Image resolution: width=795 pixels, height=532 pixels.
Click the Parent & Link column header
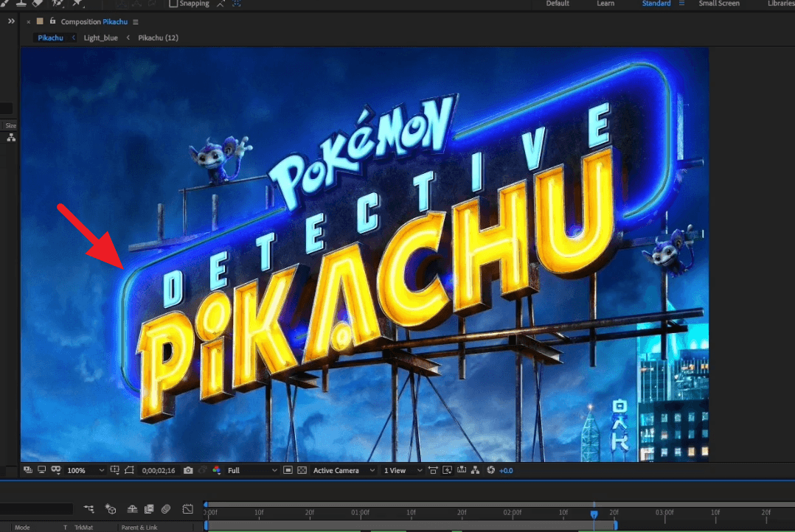pyautogui.click(x=139, y=528)
